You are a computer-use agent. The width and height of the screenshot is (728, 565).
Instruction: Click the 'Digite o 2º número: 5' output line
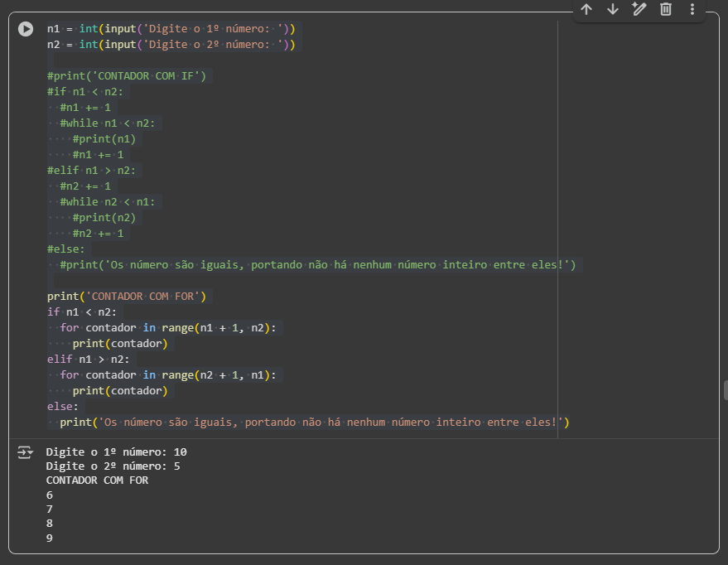pos(113,466)
